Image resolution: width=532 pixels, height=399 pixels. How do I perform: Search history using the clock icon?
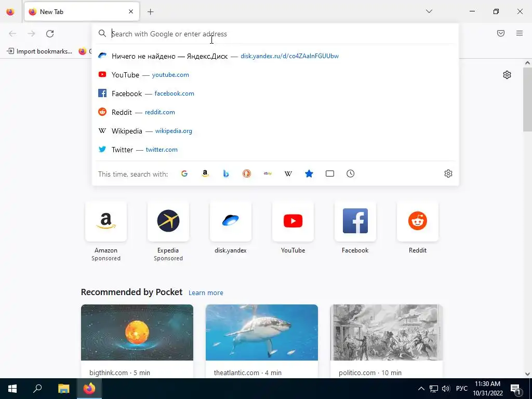351,174
